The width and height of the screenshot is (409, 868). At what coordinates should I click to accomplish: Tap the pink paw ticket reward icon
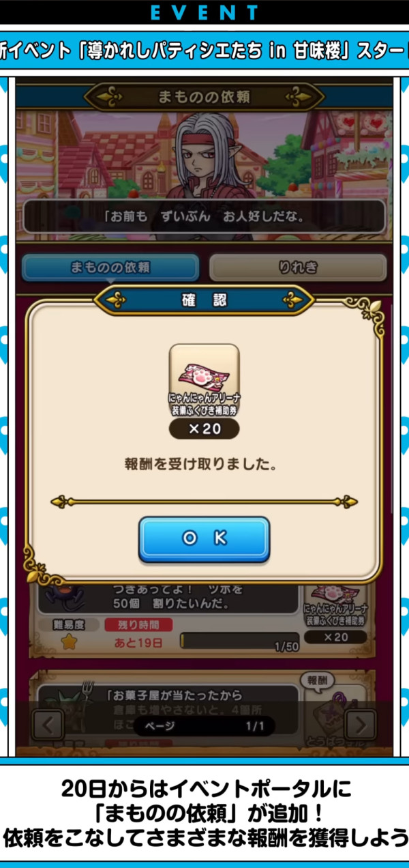click(204, 372)
